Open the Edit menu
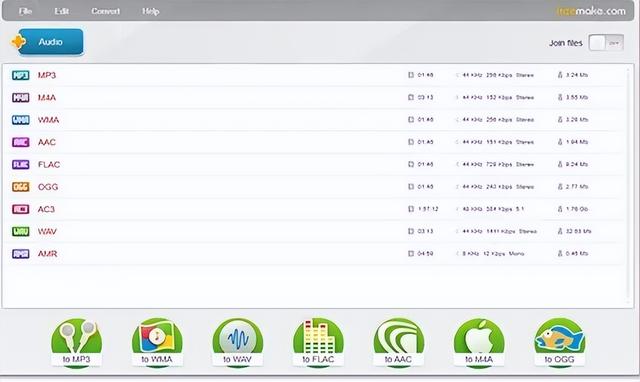This screenshot has height=382, width=640. 61,11
